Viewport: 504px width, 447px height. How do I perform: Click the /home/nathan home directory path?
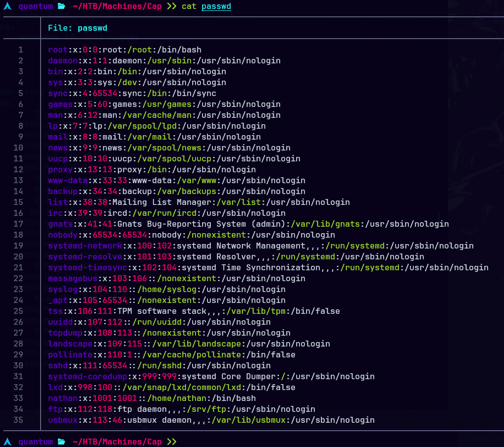coord(132,398)
